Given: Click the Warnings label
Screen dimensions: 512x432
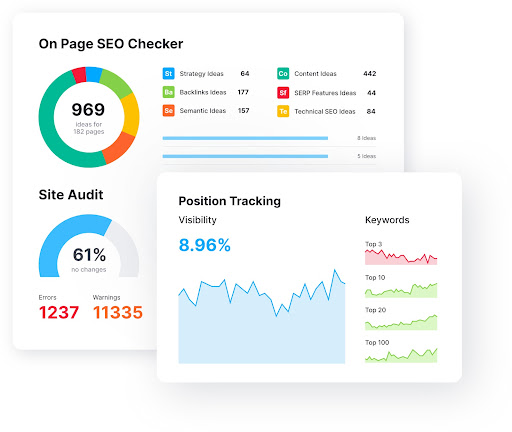Looking at the screenshot, I should 106,297.
